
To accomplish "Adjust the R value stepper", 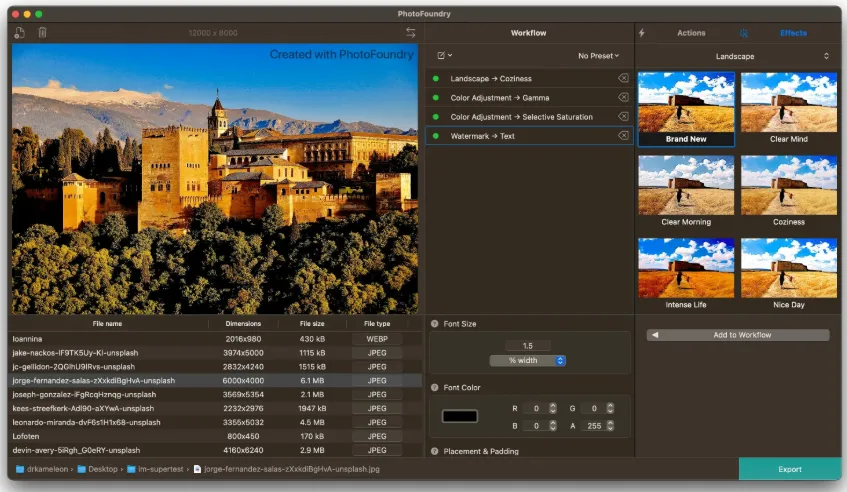I will [553, 409].
